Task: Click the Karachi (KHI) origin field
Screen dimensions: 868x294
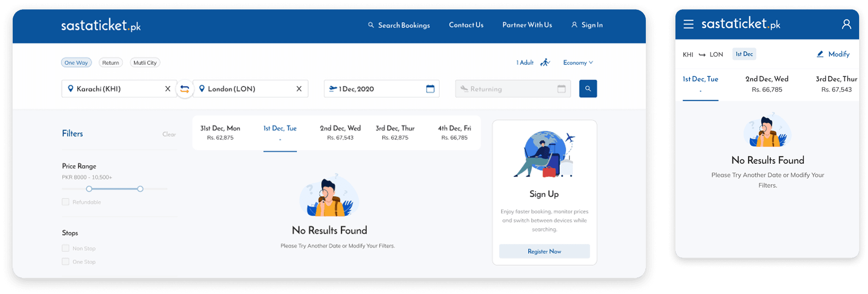Action: click(119, 89)
